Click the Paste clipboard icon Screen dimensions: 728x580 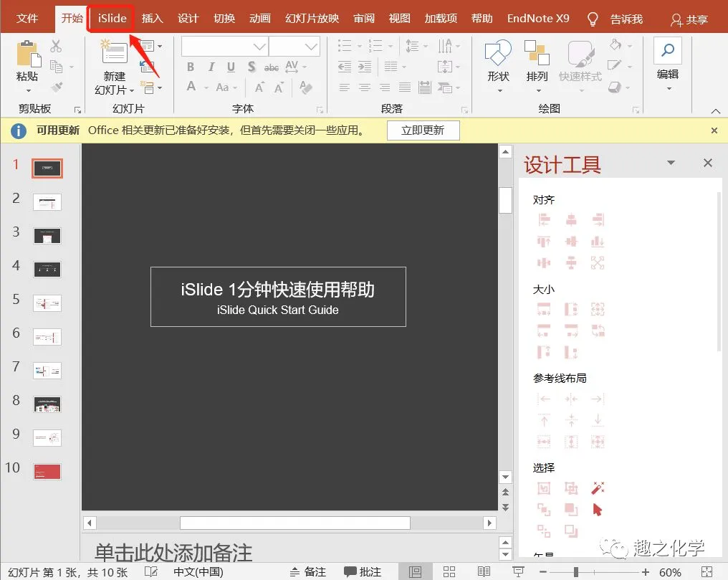click(x=28, y=53)
